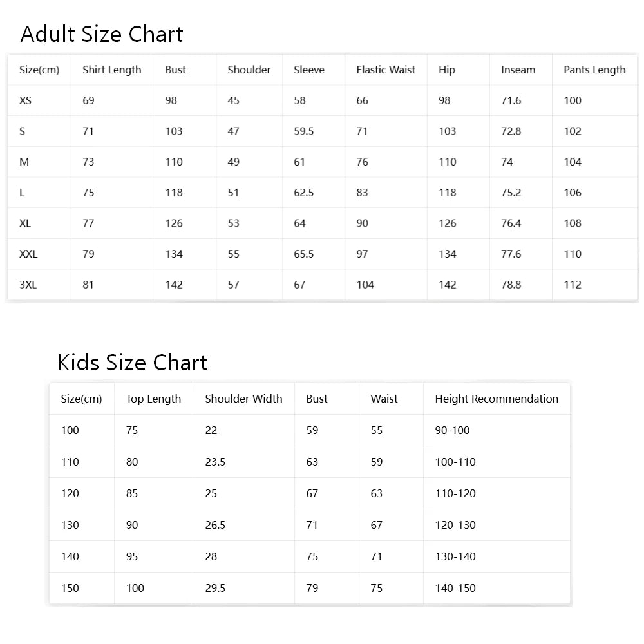Select the sleeve value 59.5 cell

303,131
